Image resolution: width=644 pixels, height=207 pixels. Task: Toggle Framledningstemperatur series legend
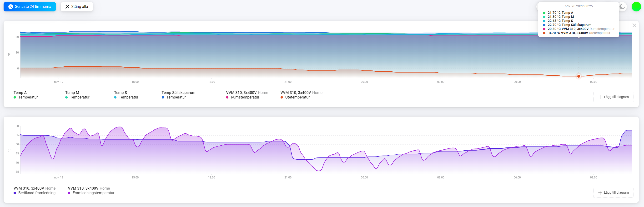[91, 191]
